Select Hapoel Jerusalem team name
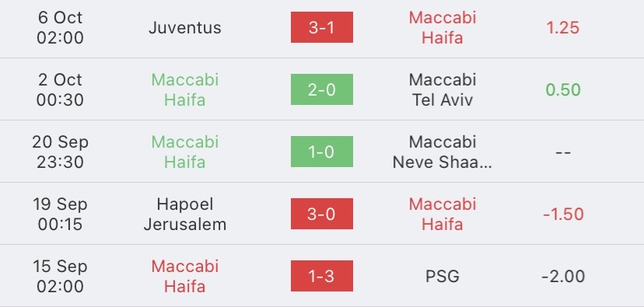 [185, 214]
